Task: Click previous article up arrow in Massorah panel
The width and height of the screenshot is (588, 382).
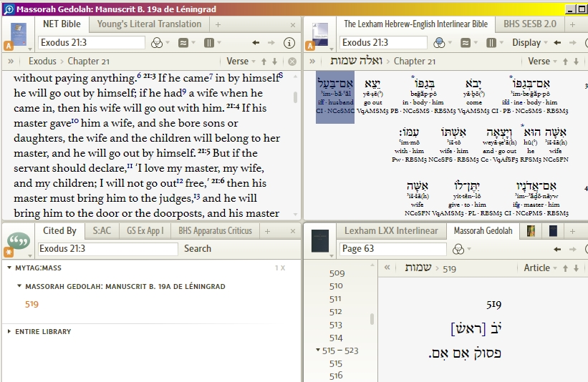Action: pos(565,268)
